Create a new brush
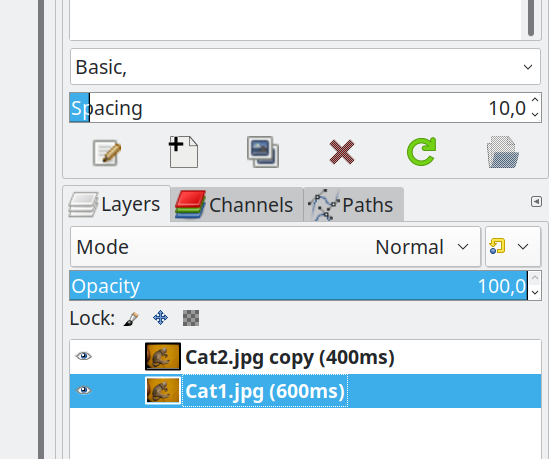 pyautogui.click(x=183, y=152)
